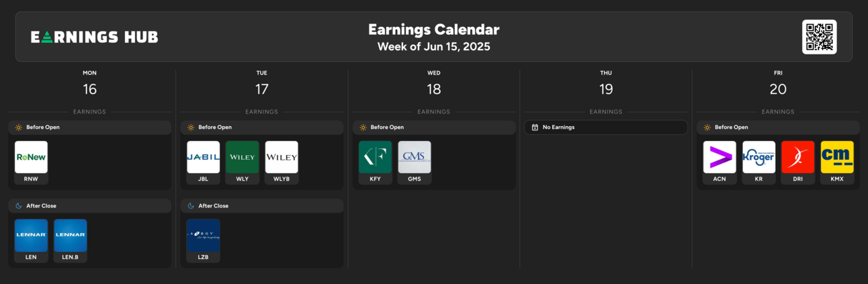This screenshot has height=284, width=868.
Task: Open the Darden DRI red logo
Action: click(x=798, y=157)
